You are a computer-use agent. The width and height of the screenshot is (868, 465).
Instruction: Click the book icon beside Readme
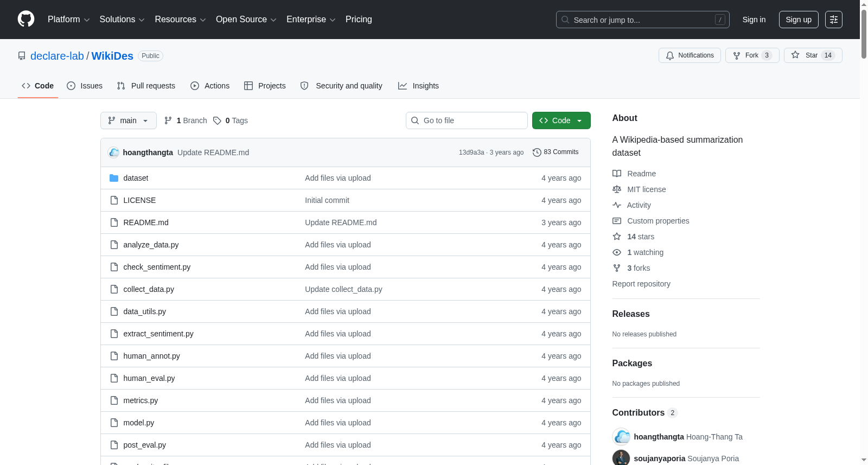click(617, 174)
